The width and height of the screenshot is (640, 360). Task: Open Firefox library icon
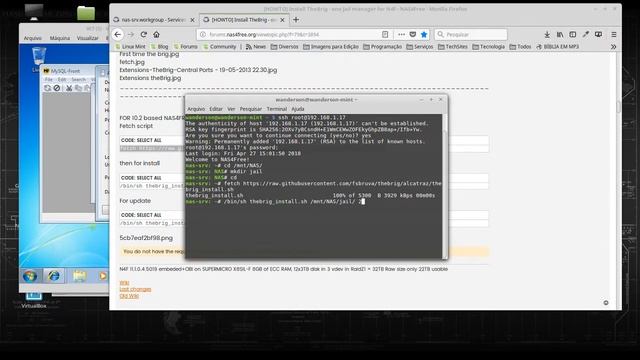tap(560, 35)
